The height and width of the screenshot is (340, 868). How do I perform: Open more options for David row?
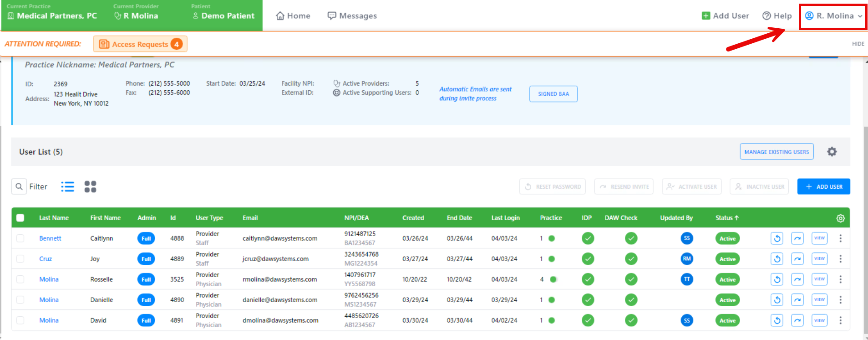coord(841,320)
